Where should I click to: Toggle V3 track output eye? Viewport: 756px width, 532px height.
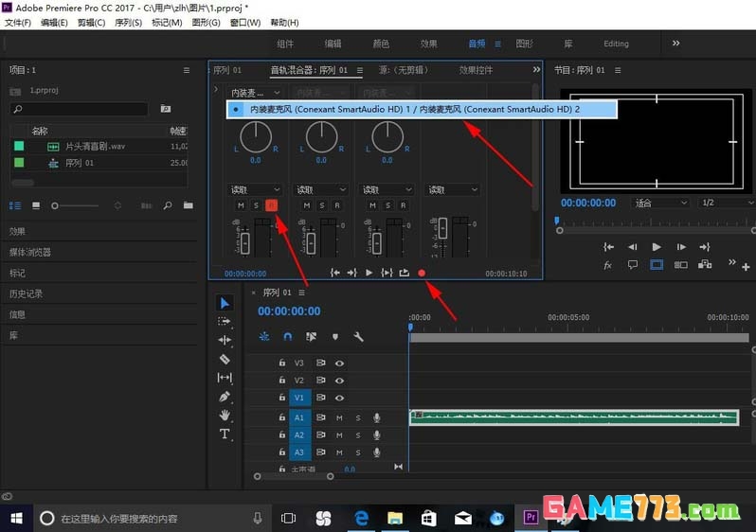tap(339, 364)
